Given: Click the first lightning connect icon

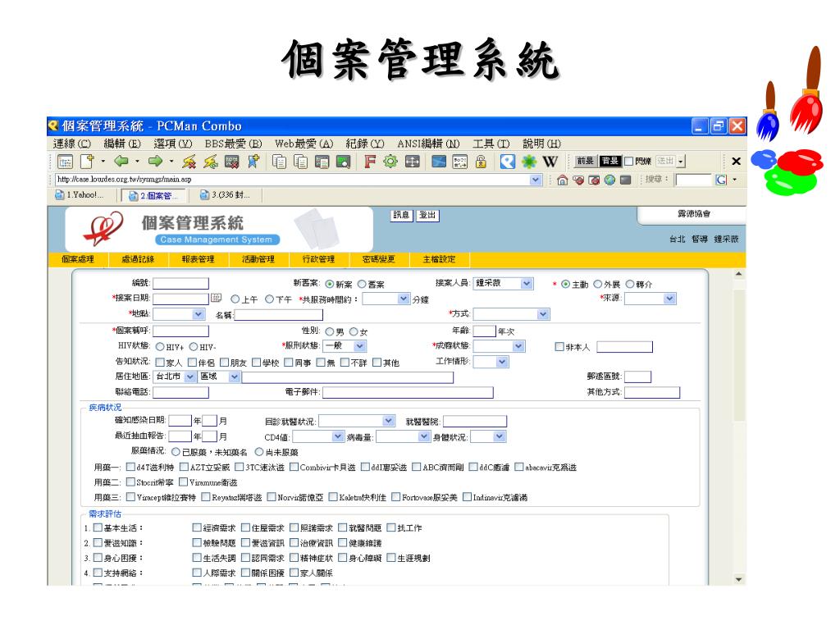Looking at the screenshot, I should coord(189,162).
